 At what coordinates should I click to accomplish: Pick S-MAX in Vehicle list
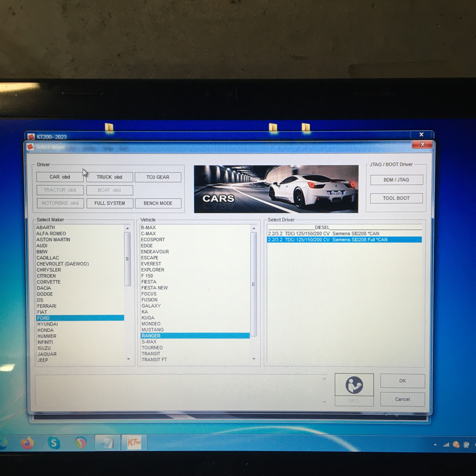pyautogui.click(x=149, y=342)
